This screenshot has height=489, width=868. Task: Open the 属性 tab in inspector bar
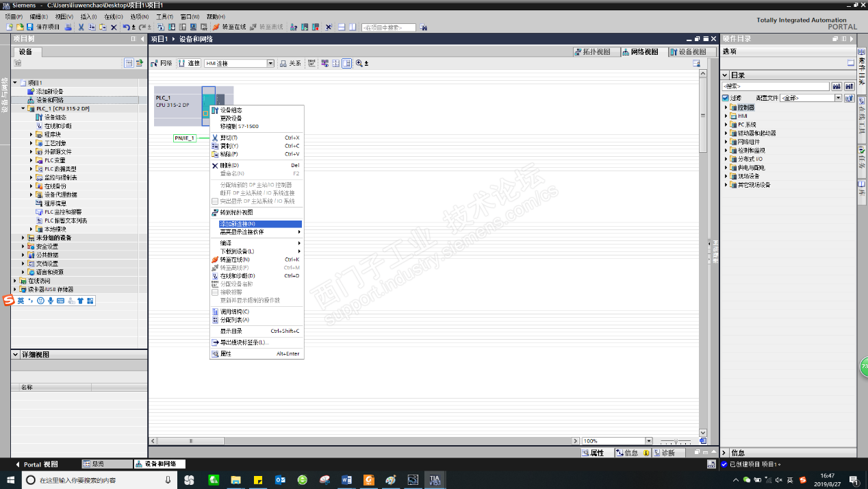click(597, 453)
